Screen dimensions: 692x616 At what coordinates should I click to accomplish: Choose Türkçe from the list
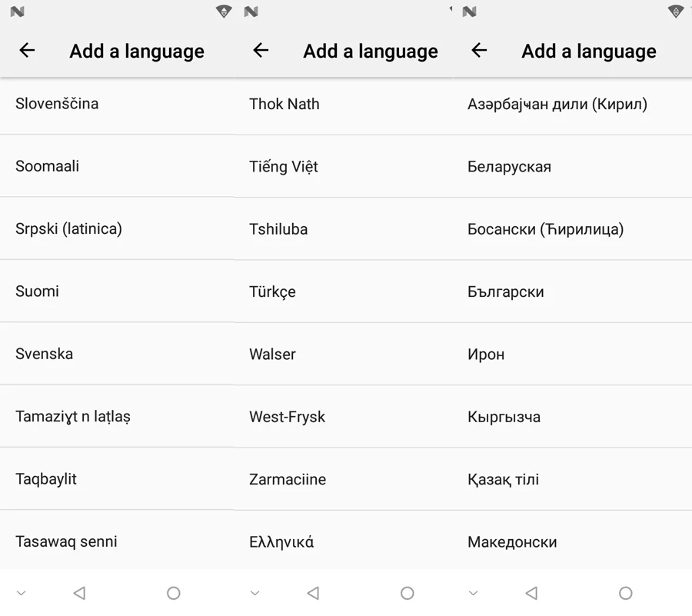[x=343, y=291]
